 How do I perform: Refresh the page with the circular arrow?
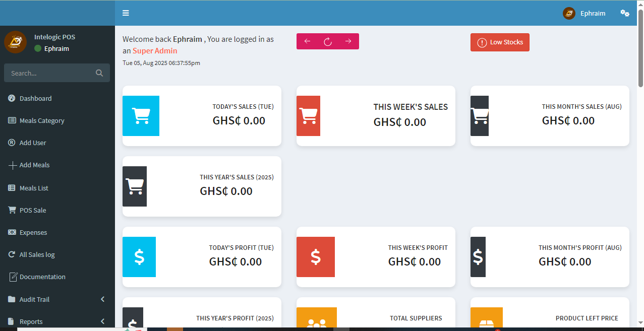click(x=328, y=41)
